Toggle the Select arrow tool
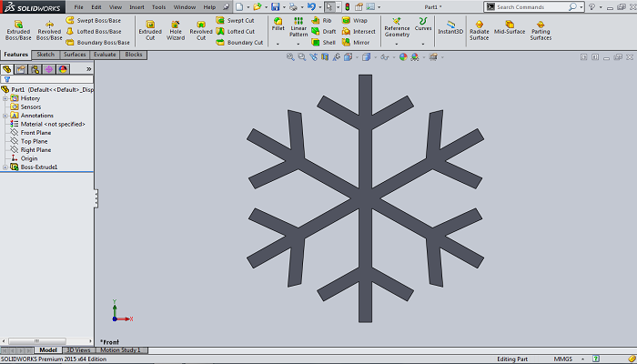637x364 pixels. click(329, 7)
